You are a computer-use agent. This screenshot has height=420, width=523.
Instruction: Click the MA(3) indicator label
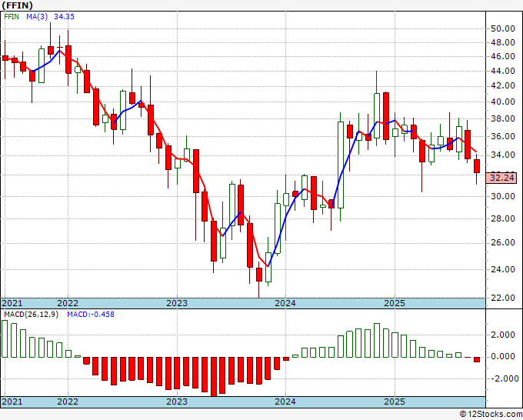37,17
